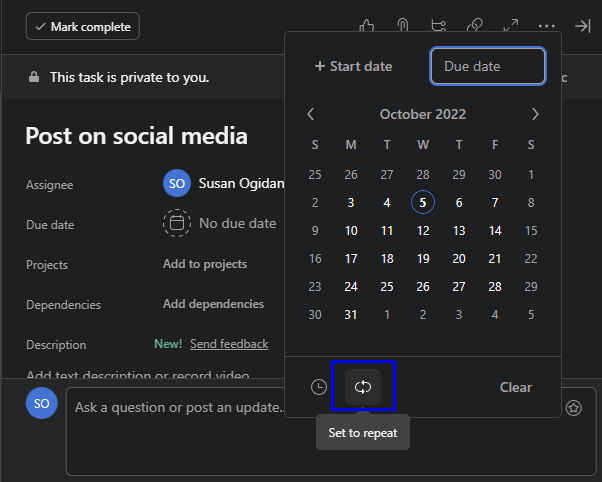Select October 20 in the calendar
The width and height of the screenshot is (602, 482).
tap(459, 258)
